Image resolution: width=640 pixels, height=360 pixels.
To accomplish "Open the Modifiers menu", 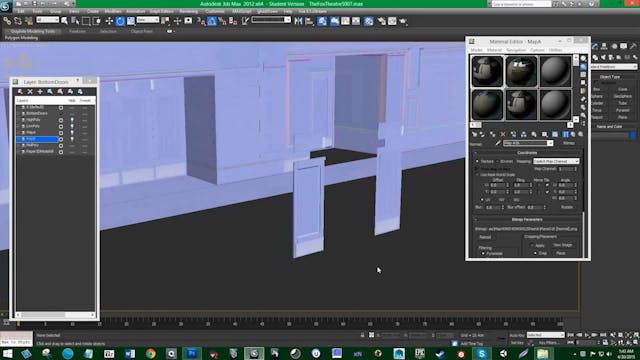I will 113,11.
